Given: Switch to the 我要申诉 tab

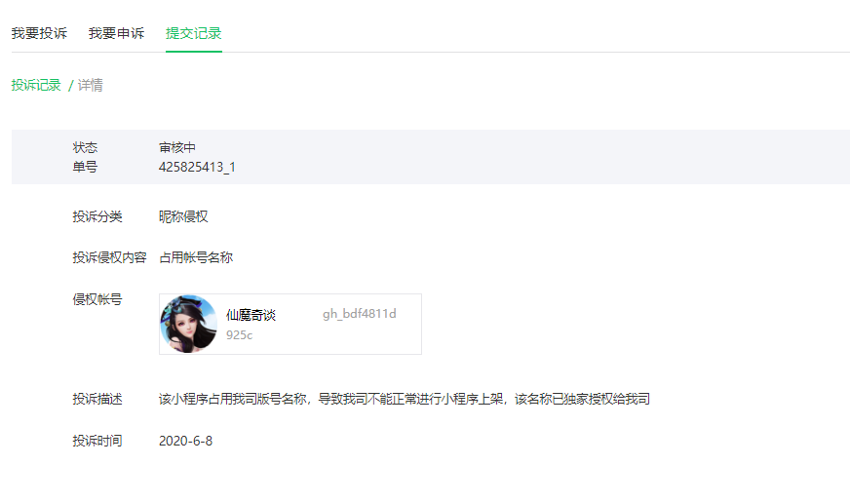Looking at the screenshot, I should (116, 33).
